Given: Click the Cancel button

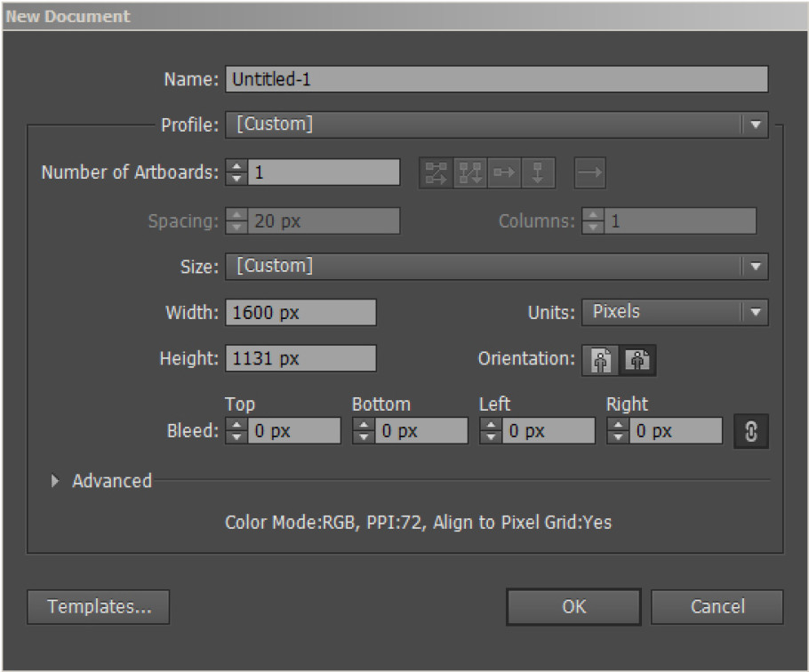Looking at the screenshot, I should pyautogui.click(x=717, y=607).
